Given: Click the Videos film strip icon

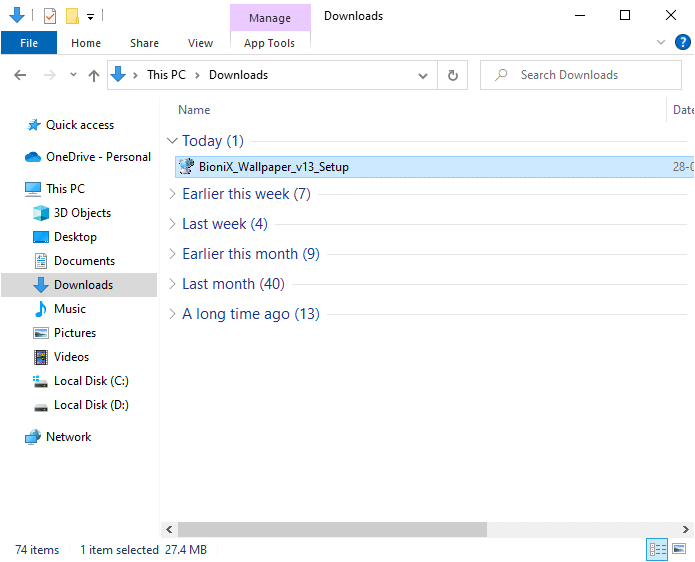Looking at the screenshot, I should point(41,357).
